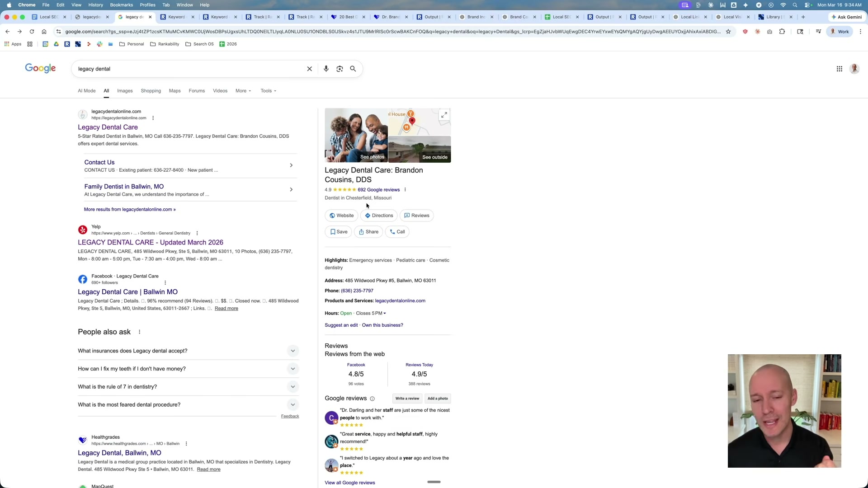The height and width of the screenshot is (488, 868).
Task: Click the Write a review button
Action: tap(407, 399)
